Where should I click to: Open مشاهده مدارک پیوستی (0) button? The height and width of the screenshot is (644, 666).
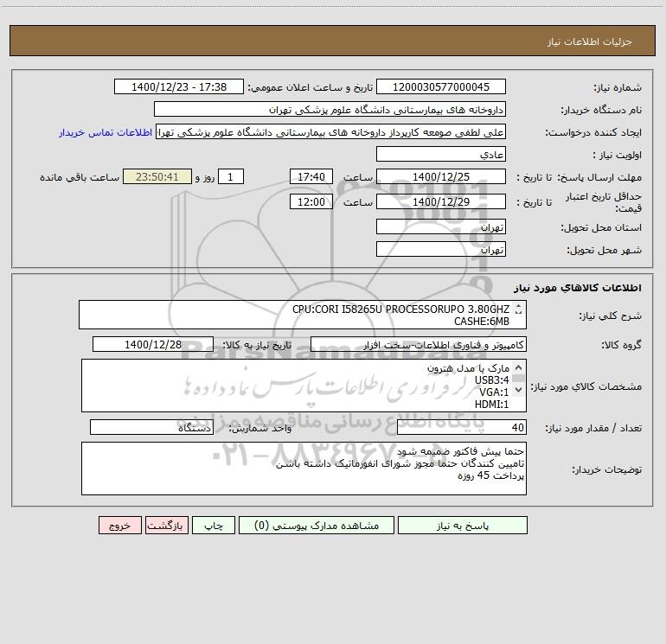pos(317,525)
